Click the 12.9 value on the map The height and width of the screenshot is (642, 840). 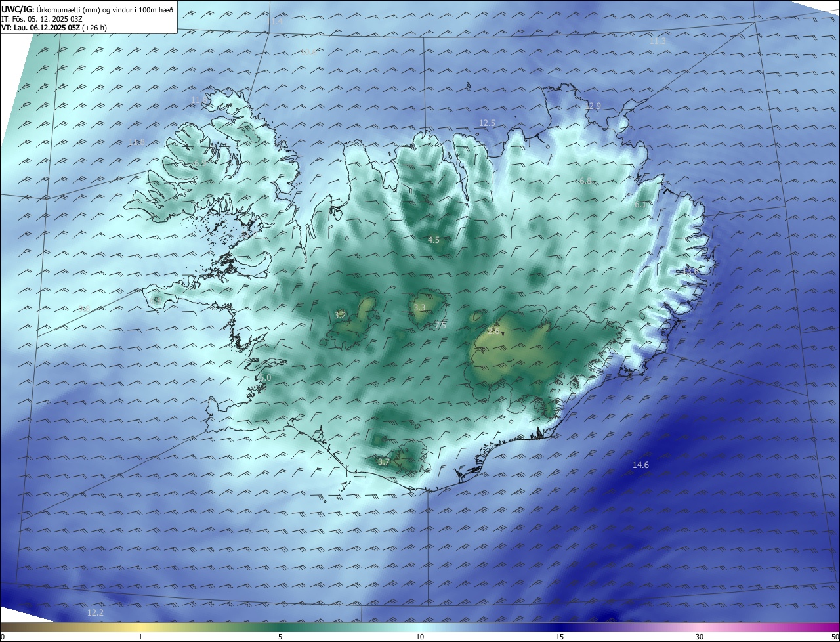click(x=592, y=106)
